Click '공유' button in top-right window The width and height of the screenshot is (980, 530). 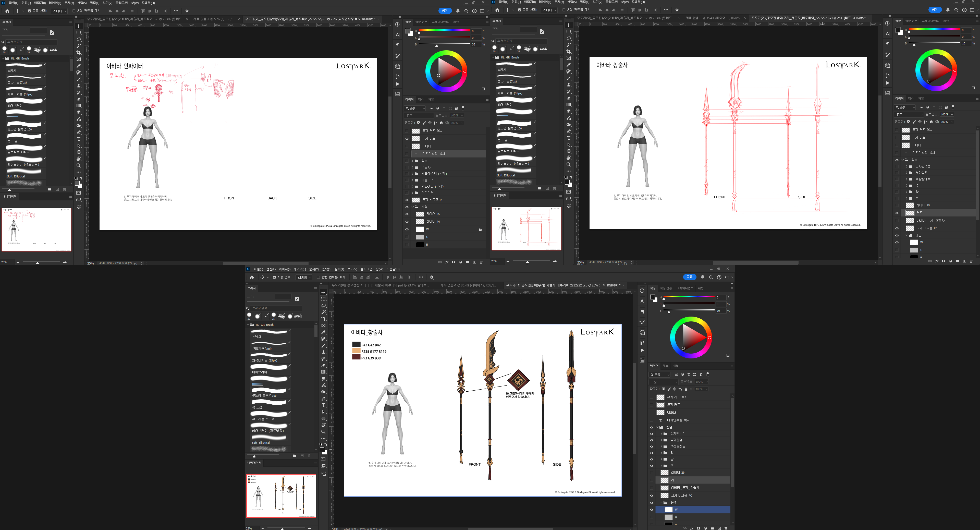click(935, 9)
